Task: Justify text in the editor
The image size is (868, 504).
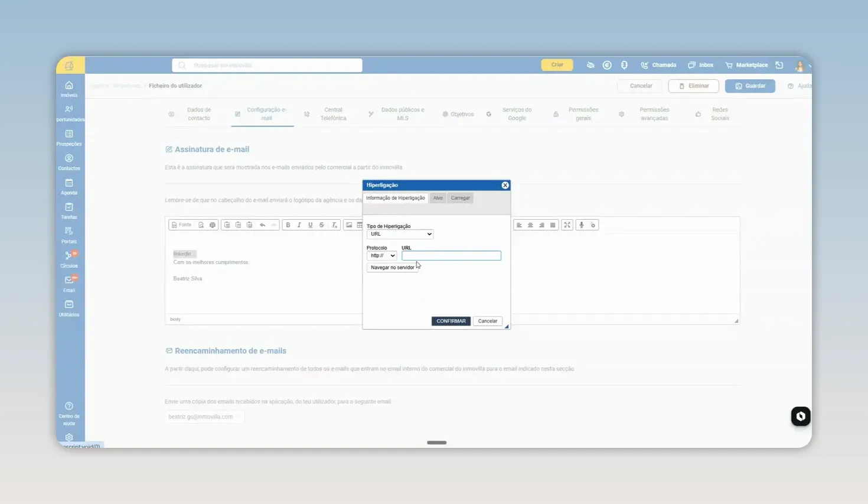Action: 553,225
